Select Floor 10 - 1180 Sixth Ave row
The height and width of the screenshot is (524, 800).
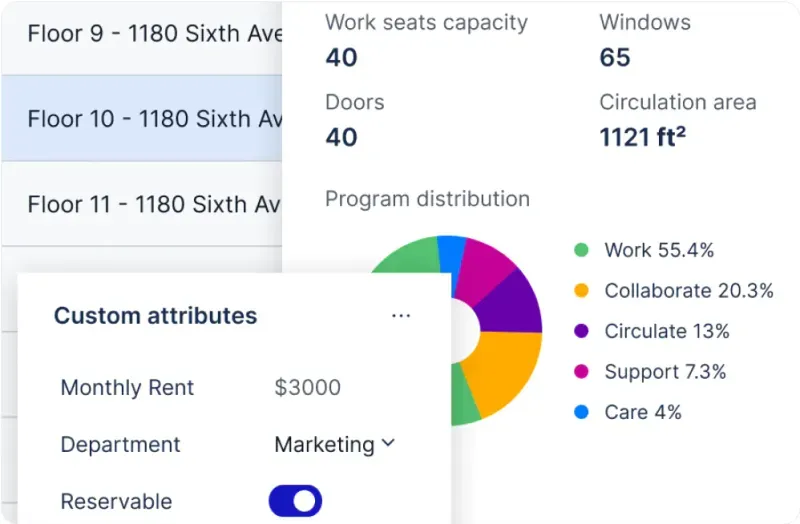[x=141, y=119]
